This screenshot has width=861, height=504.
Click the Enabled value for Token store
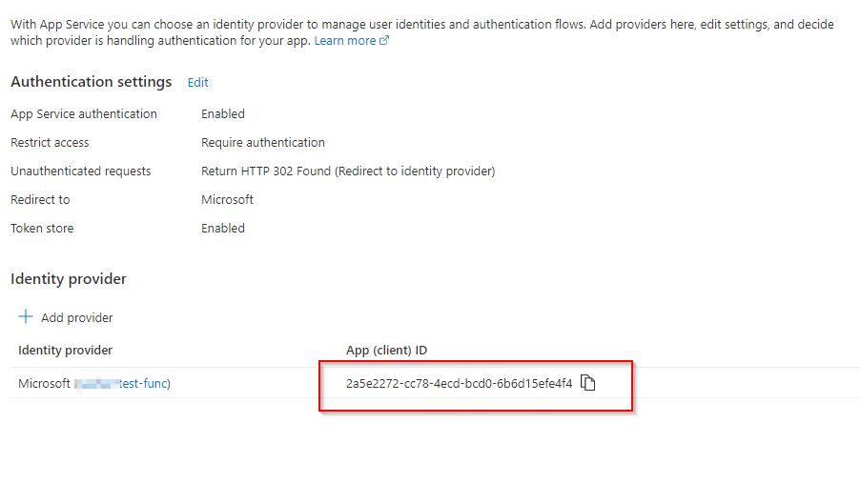(223, 228)
